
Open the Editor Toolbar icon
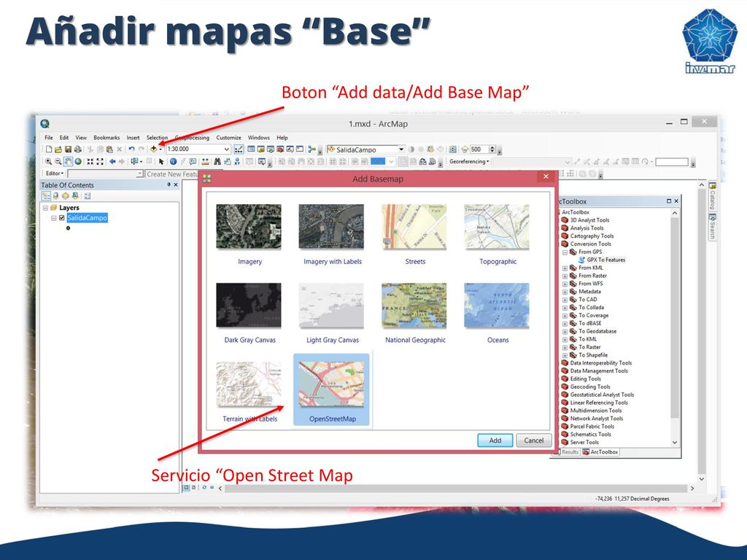point(239,149)
